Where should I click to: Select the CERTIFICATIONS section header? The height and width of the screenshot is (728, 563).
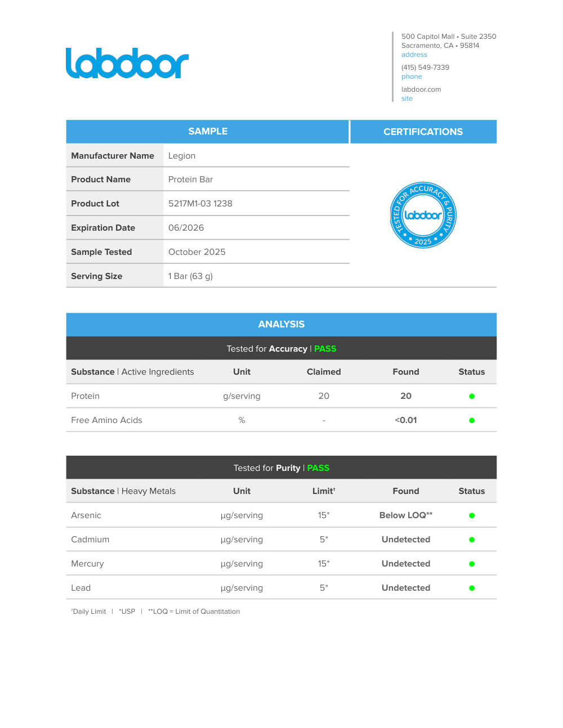pyautogui.click(x=423, y=132)
